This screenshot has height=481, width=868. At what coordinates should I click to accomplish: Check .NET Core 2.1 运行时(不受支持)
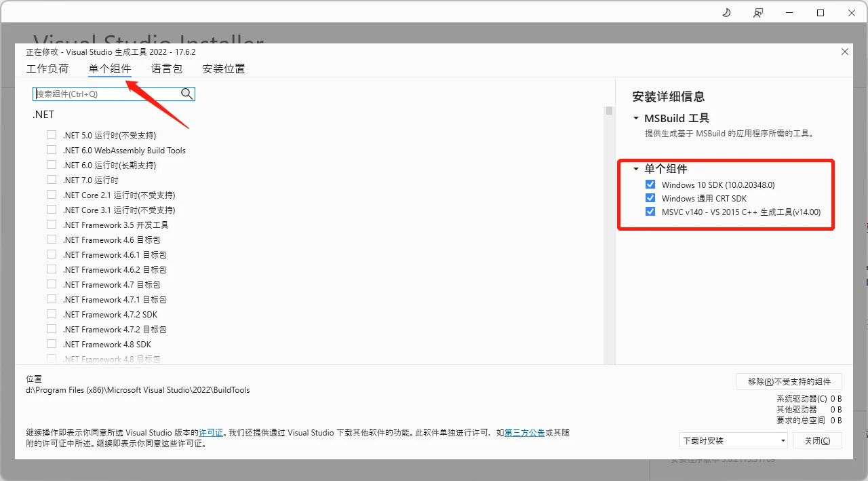52,195
